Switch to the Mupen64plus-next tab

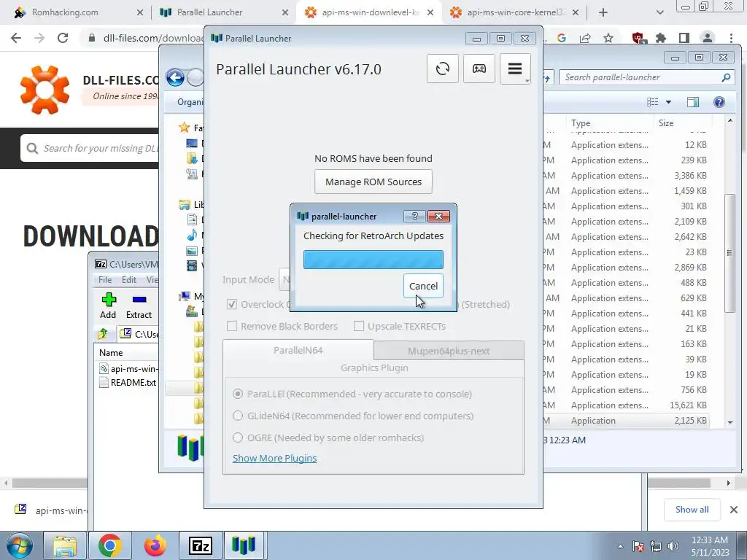[449, 351]
